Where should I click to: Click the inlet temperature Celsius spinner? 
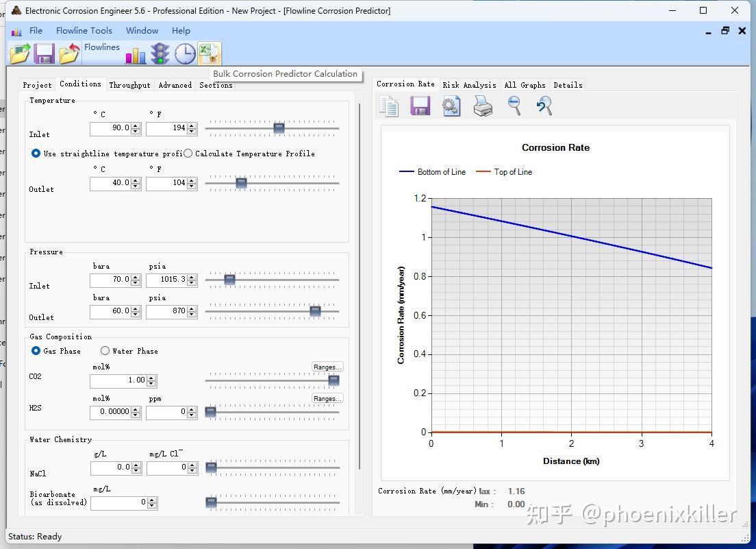136,128
